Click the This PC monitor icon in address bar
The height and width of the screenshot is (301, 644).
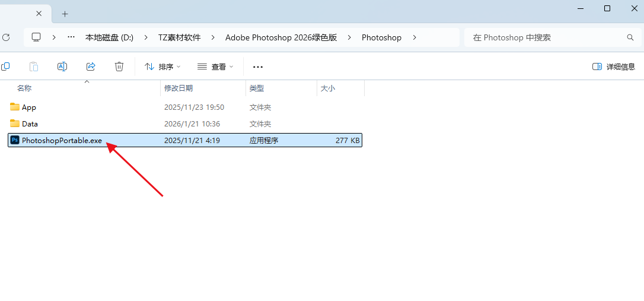tap(36, 37)
